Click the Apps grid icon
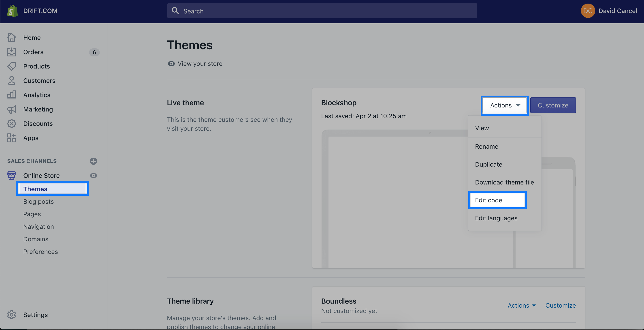The image size is (644, 330). 11,138
